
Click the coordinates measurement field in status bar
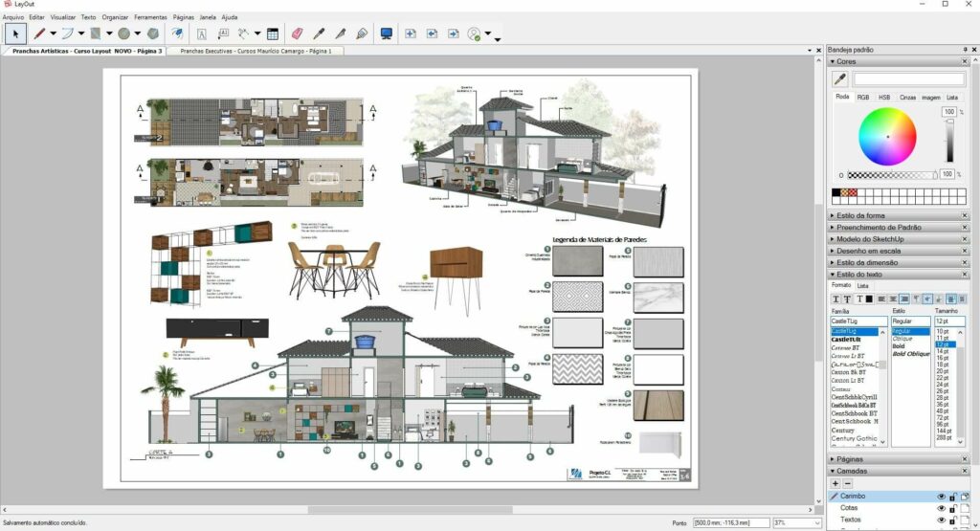[730, 523]
